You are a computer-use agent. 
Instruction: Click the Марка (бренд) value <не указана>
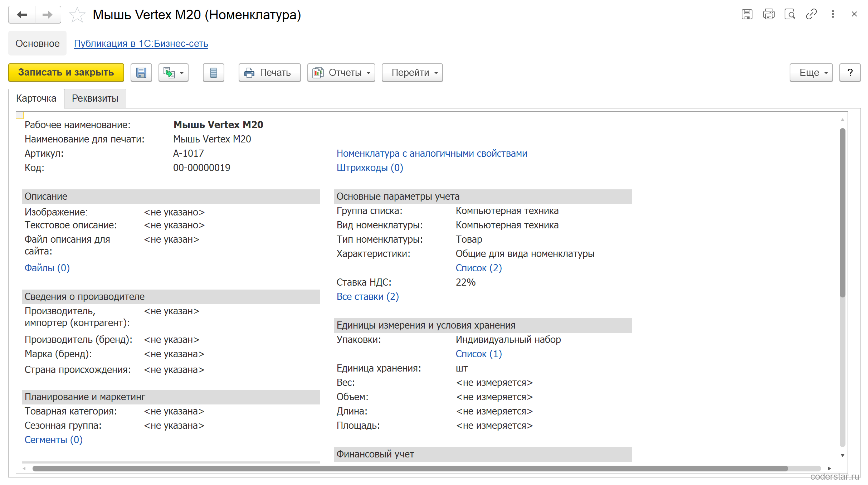click(174, 354)
